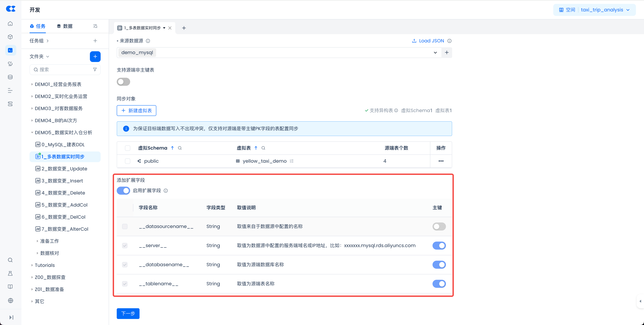644x325 pixels.
Task: Click the filter icon in search box
Action: click(x=95, y=70)
